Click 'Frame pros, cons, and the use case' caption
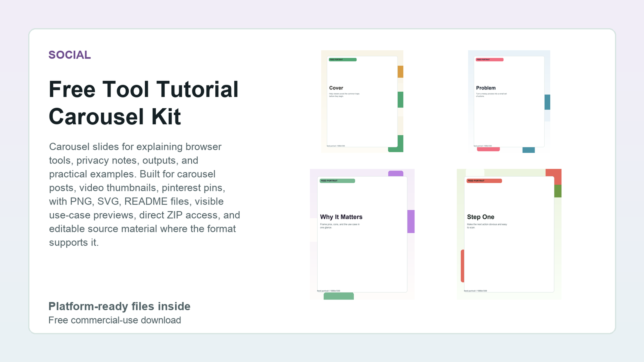 (340, 226)
